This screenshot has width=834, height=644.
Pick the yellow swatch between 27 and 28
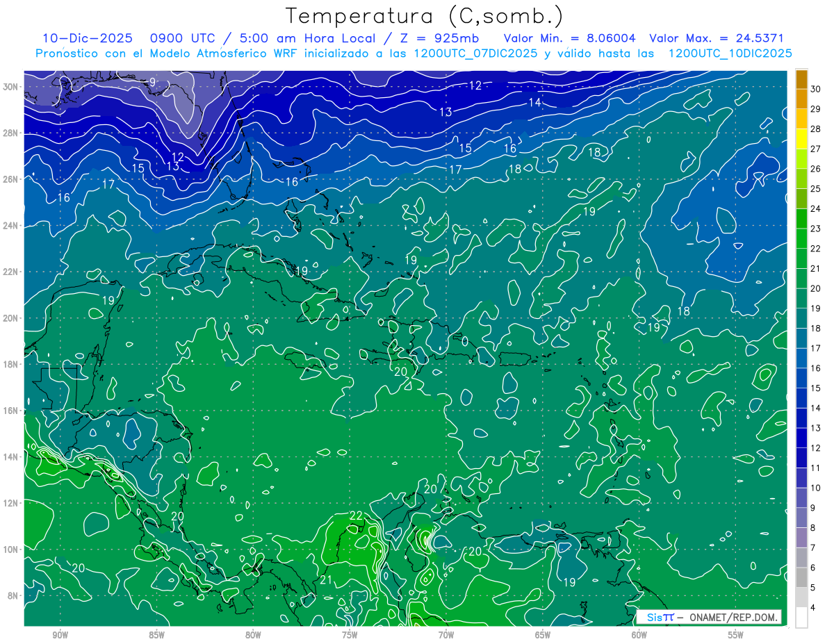[x=802, y=139]
